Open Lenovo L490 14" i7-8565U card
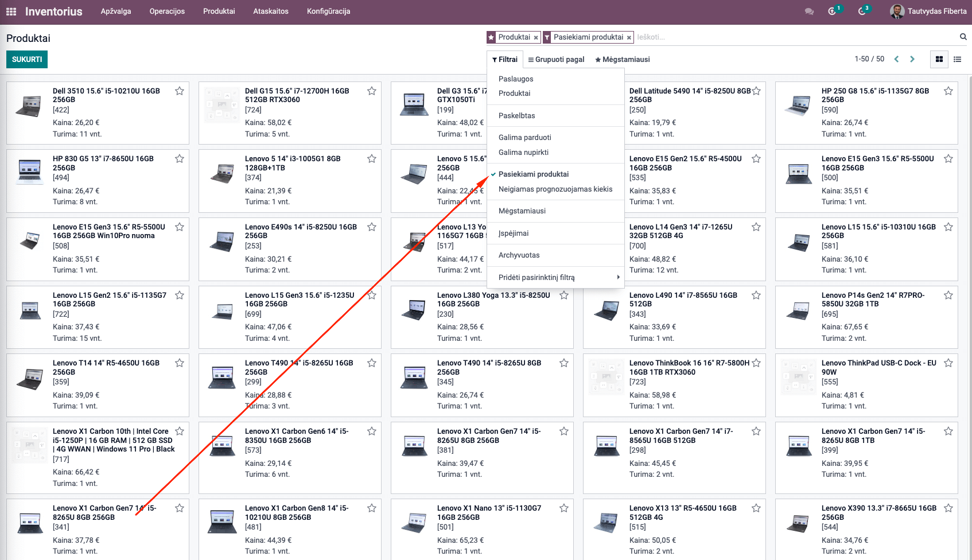Image resolution: width=972 pixels, height=560 pixels. tap(674, 317)
